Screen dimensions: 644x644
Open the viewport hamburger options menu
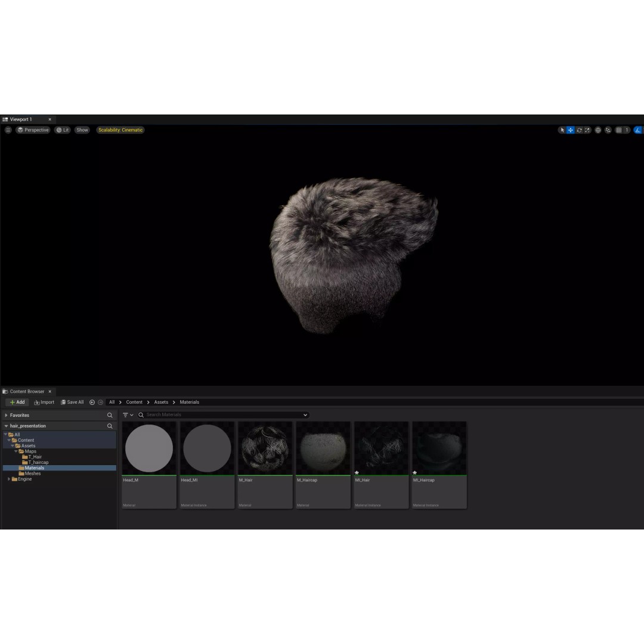[x=8, y=130]
